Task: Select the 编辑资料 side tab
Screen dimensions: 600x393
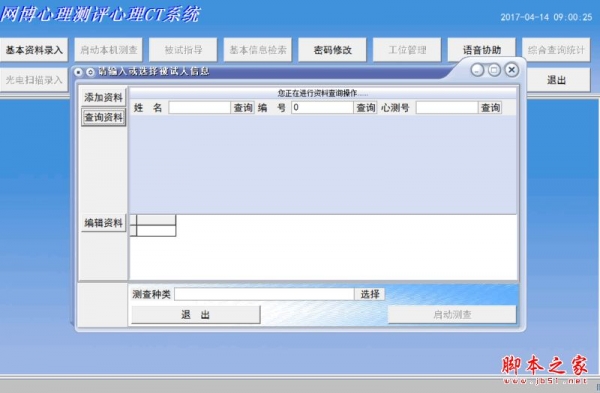Action: [x=103, y=223]
